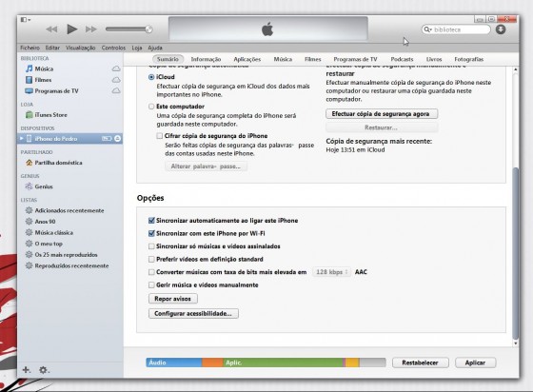Select the iCloud backup radio button
Viewport: 533px width, 392px height.
click(151, 77)
